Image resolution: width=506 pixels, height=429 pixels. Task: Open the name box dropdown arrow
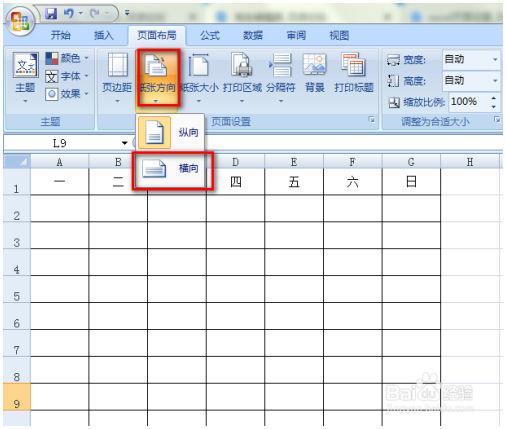point(125,143)
